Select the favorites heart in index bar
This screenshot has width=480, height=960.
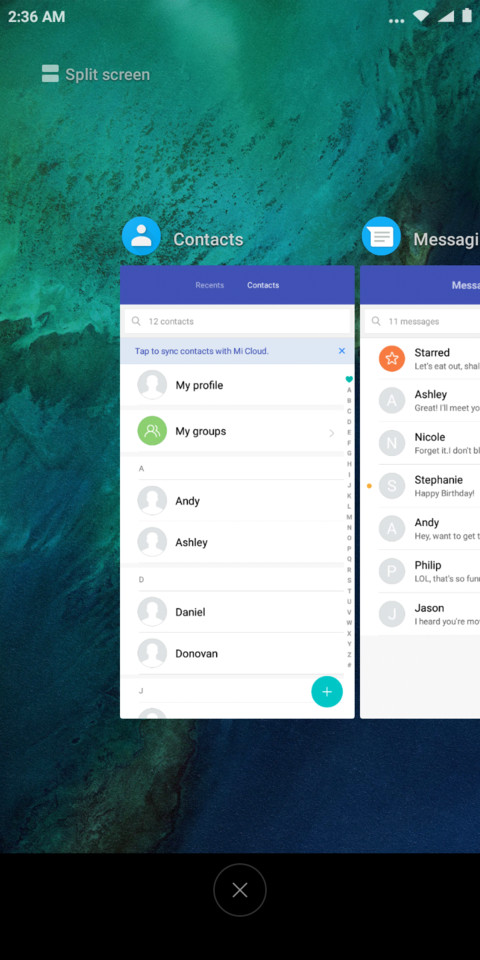(349, 380)
